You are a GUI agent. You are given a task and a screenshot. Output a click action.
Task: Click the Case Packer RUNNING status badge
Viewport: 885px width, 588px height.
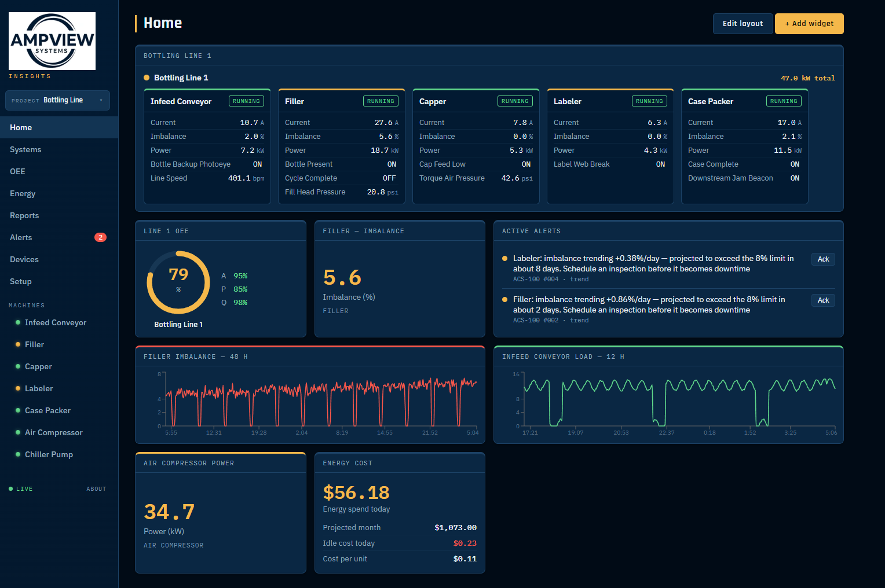click(784, 101)
